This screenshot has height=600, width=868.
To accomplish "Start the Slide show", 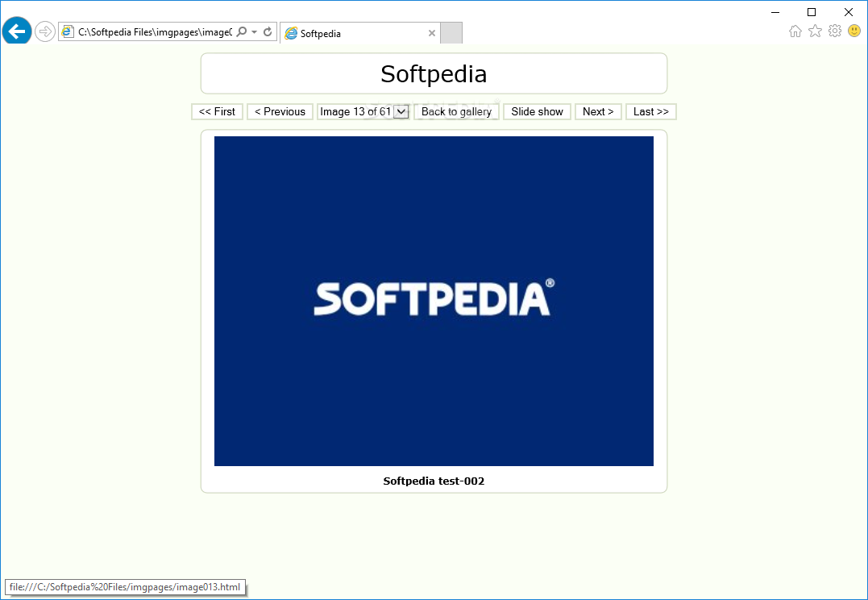I will pyautogui.click(x=537, y=111).
